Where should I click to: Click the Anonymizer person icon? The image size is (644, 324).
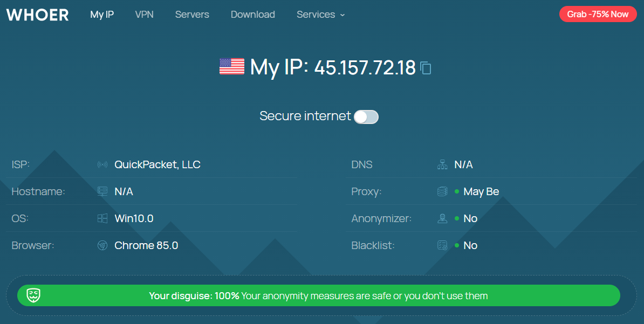pyautogui.click(x=442, y=218)
